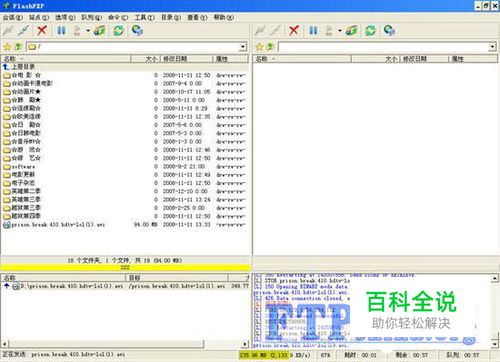Abort transfer with left pane red X

coord(42,30)
